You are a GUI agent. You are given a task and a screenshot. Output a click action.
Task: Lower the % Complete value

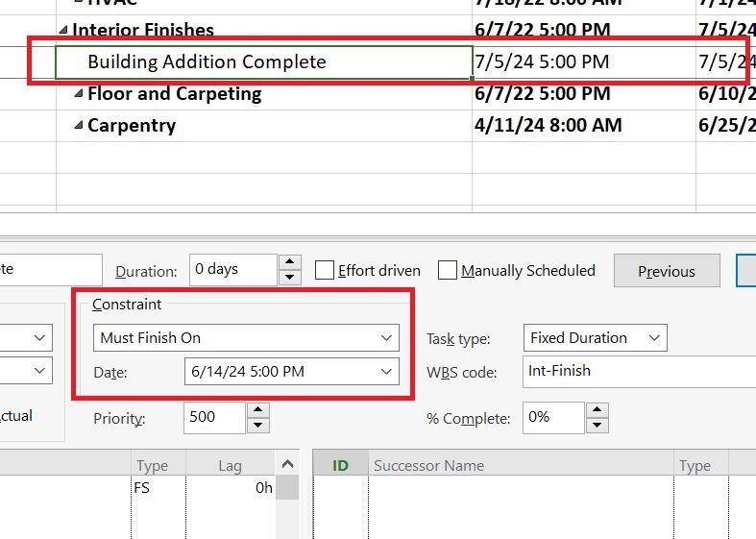(597, 426)
